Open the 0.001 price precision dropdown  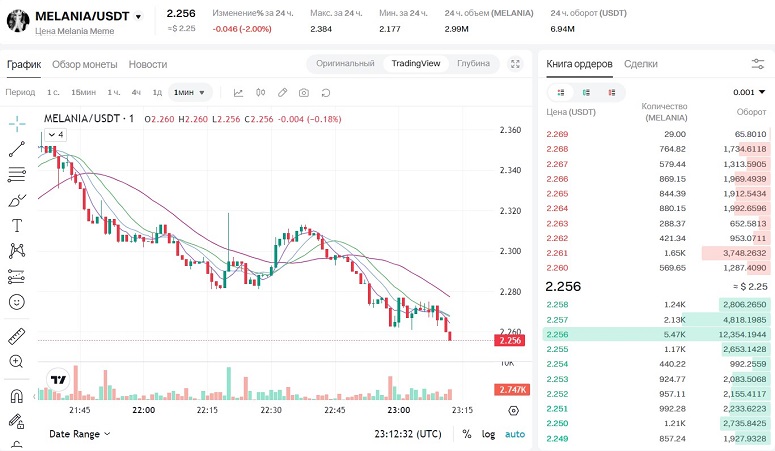click(750, 92)
